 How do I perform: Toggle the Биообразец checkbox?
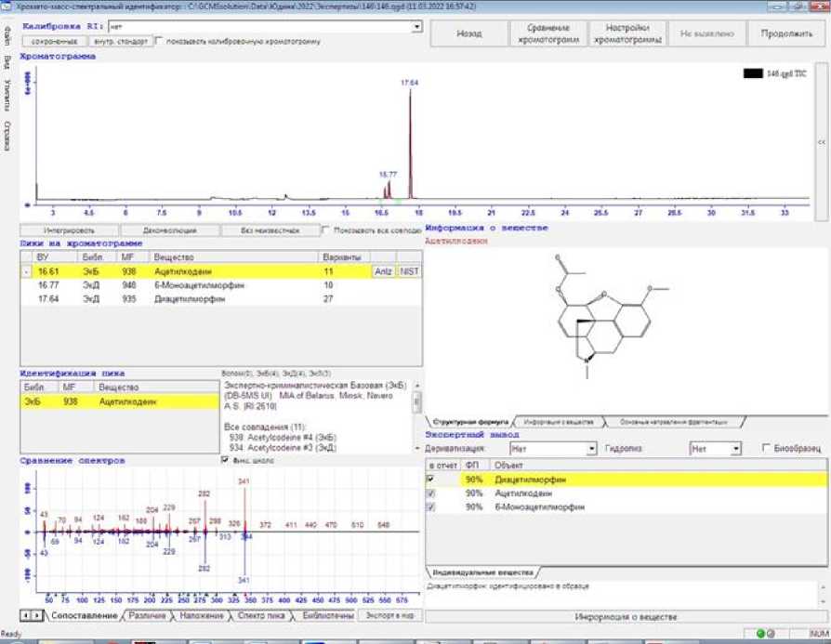click(x=765, y=449)
